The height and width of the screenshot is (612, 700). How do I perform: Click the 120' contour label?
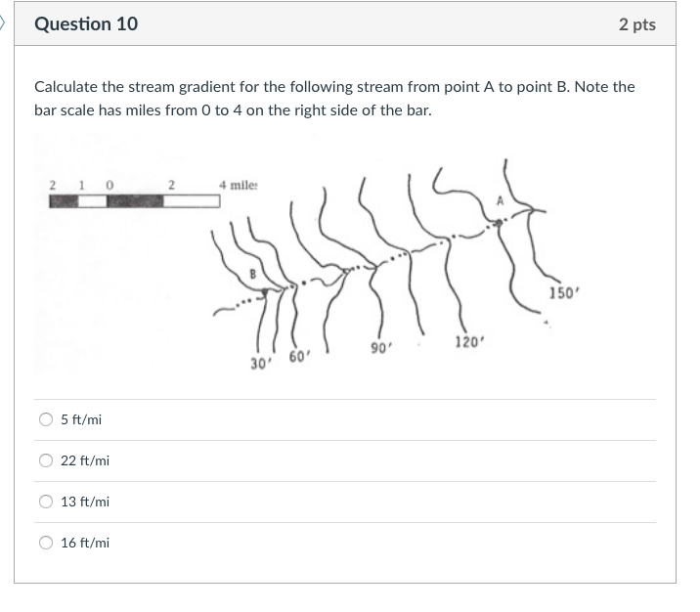coord(469,341)
